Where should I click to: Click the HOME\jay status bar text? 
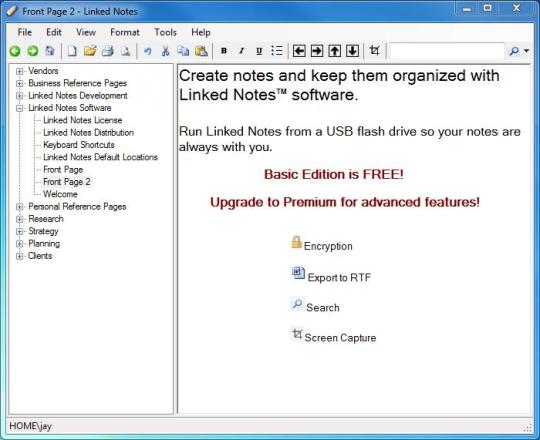30,426
